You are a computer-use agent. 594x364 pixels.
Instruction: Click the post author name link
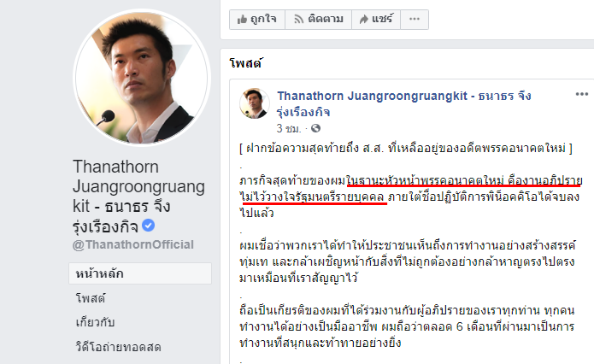tap(403, 103)
